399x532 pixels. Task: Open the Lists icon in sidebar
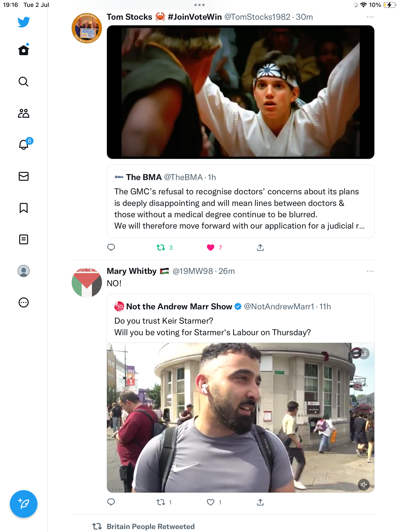point(24,239)
